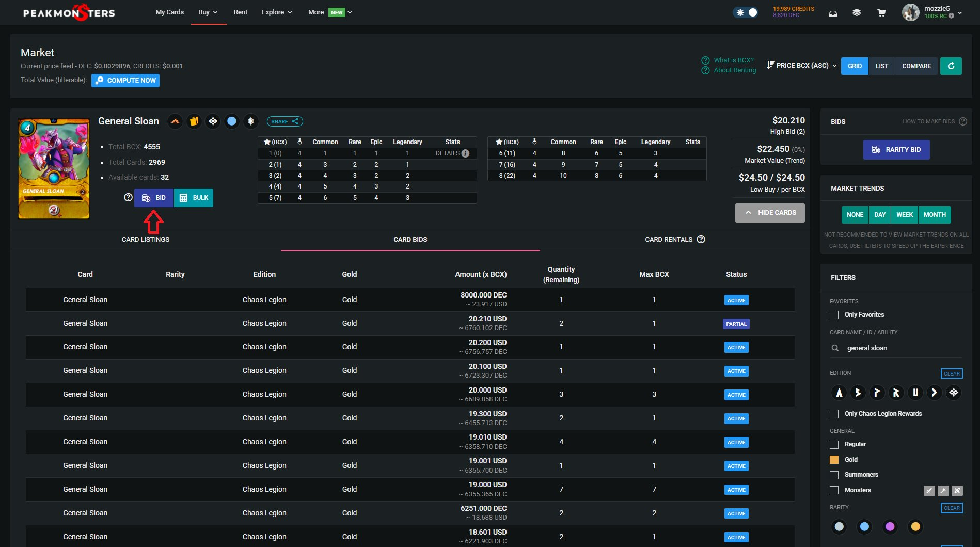
Task: Check Only Chaos Legion Rewards checkbox
Action: (834, 414)
